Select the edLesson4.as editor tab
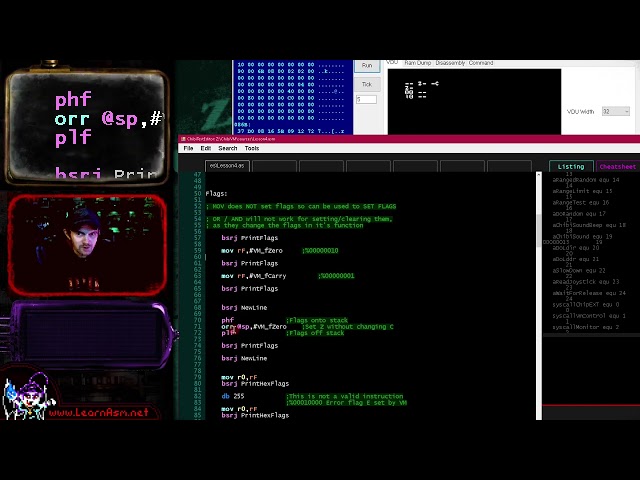This screenshot has height=480, width=640. pos(227,166)
